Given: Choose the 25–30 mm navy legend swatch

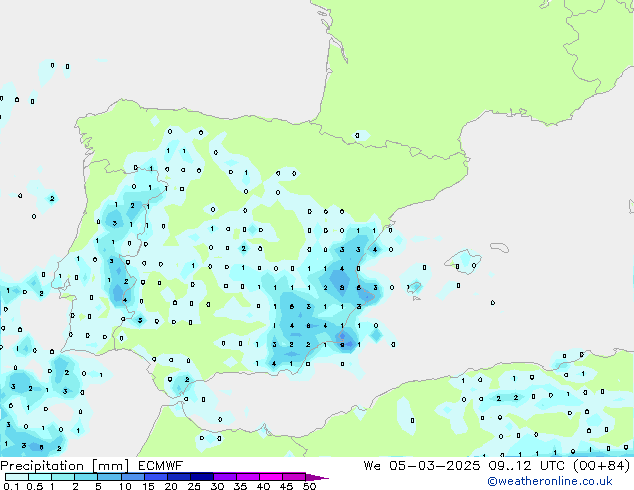Looking at the screenshot, I should pos(202,477).
